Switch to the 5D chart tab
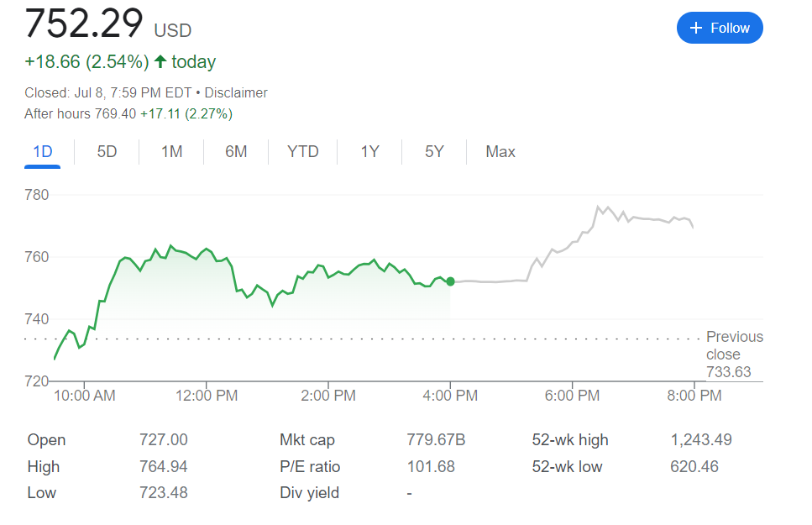The width and height of the screenshot is (812, 525). coord(107,152)
